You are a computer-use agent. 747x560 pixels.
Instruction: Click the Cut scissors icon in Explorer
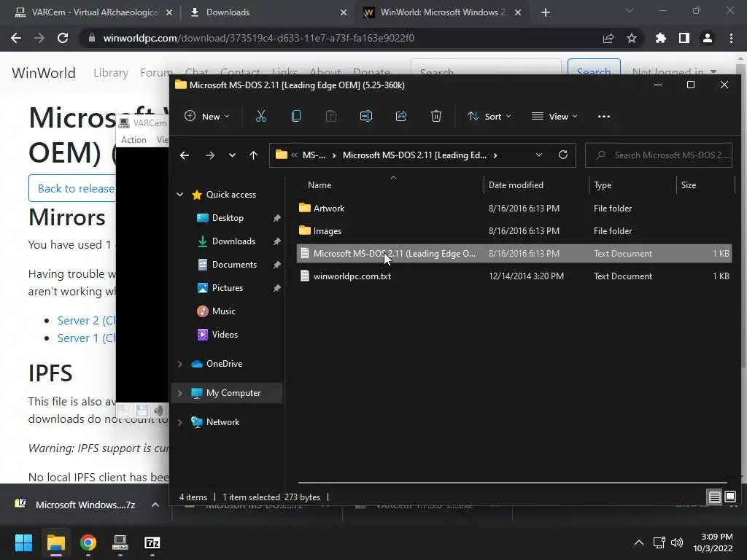click(x=261, y=116)
